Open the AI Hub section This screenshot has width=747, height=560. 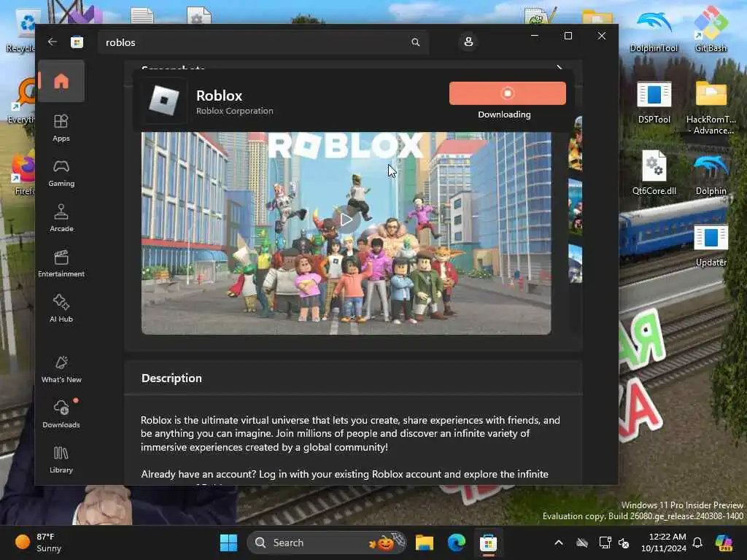[61, 309]
